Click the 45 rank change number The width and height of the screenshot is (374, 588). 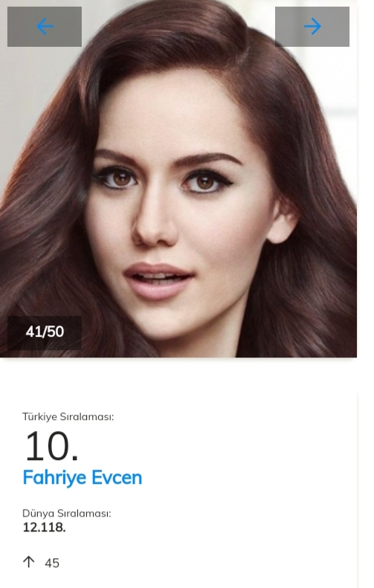pyautogui.click(x=52, y=563)
